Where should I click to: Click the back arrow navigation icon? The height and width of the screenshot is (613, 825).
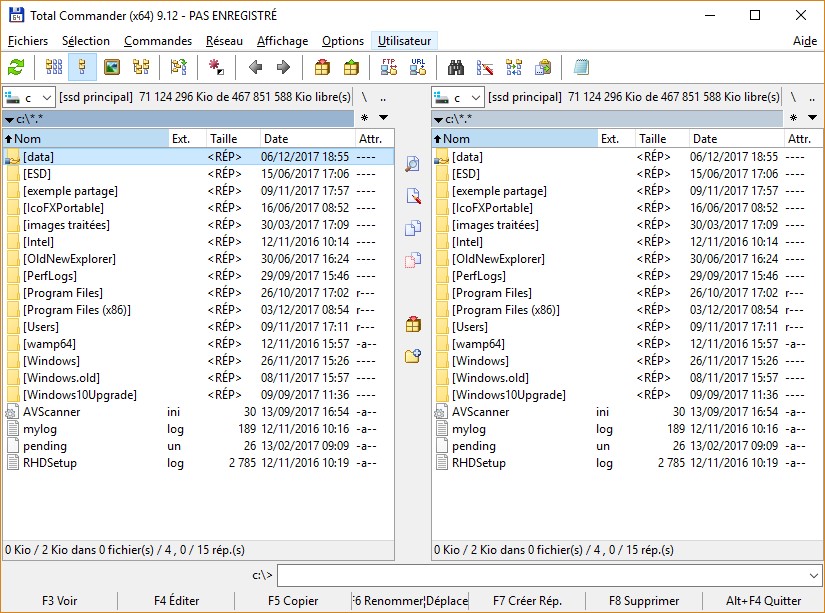click(x=255, y=68)
